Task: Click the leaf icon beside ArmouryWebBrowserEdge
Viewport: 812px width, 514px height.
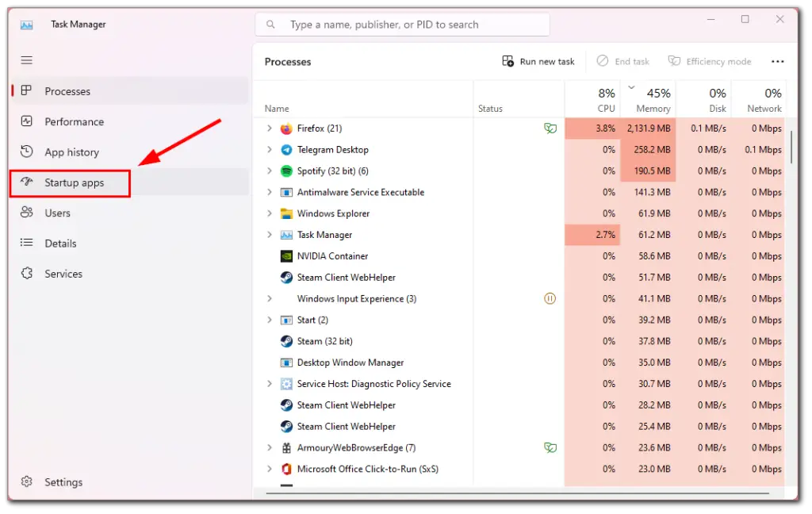Action: click(x=550, y=447)
